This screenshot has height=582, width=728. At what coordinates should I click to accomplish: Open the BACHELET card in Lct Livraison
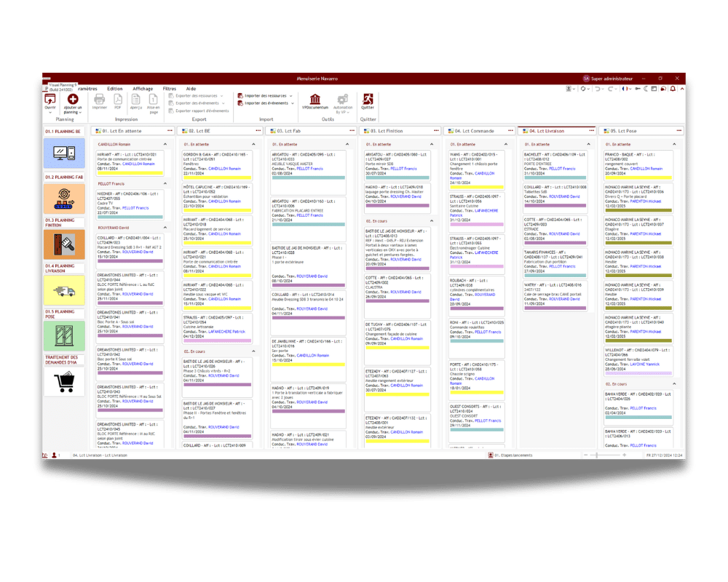click(x=555, y=165)
